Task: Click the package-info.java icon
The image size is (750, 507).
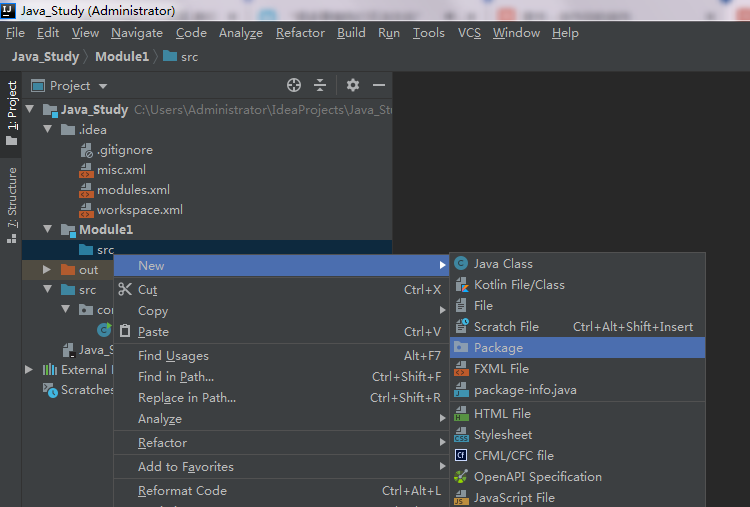Action: click(x=461, y=390)
